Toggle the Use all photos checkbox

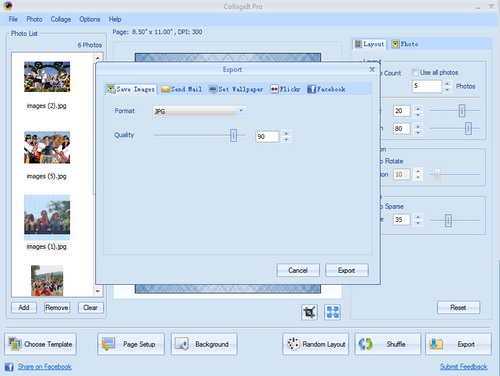(415, 72)
